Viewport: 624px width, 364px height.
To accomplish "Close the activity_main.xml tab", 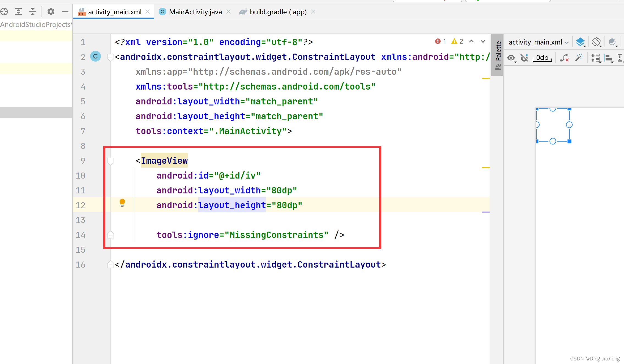I will click(x=148, y=12).
